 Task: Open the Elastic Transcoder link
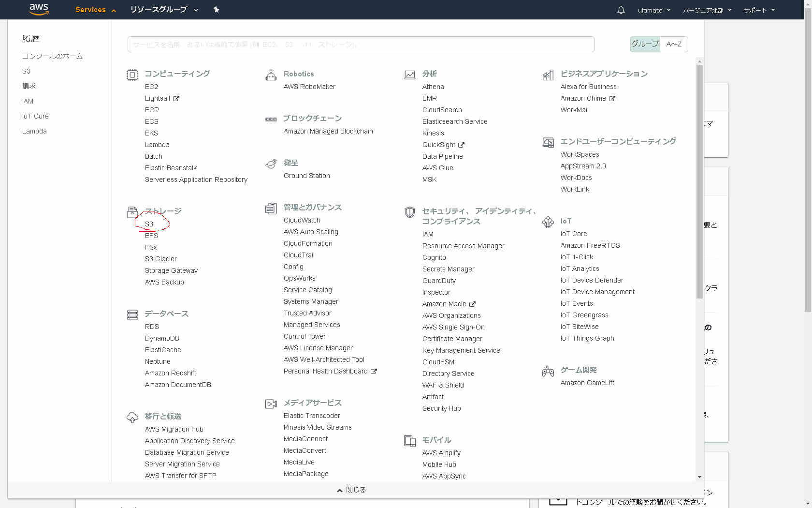tap(312, 416)
